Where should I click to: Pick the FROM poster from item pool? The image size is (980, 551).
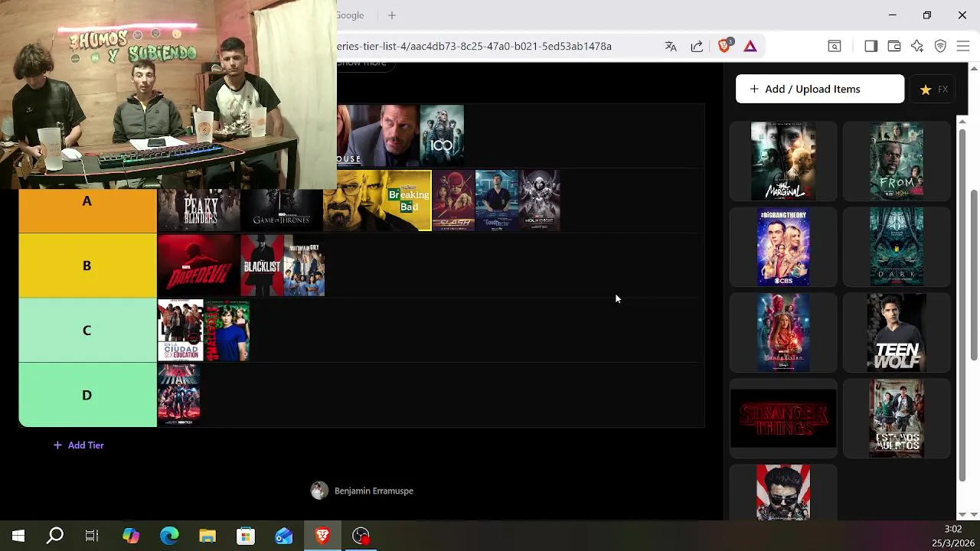click(897, 161)
